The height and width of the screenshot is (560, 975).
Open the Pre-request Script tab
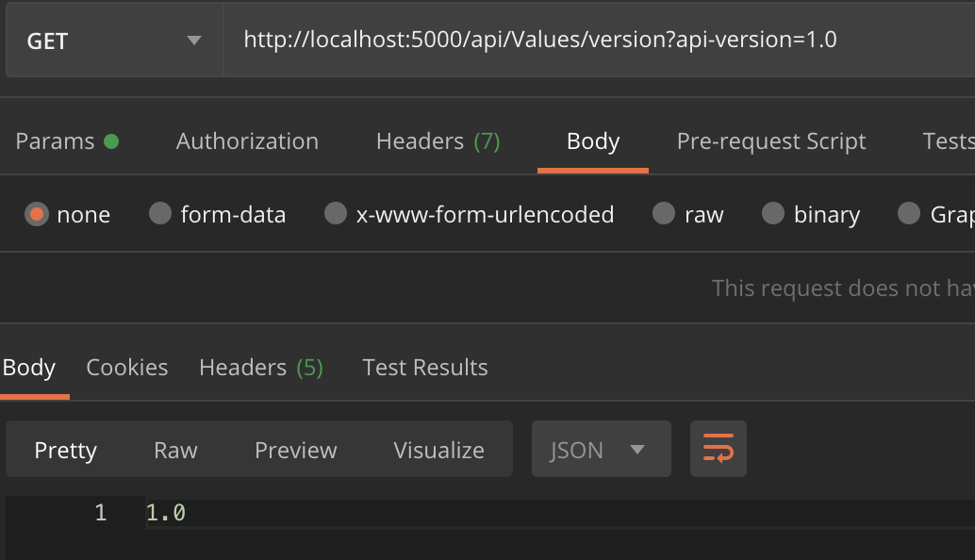click(x=771, y=141)
